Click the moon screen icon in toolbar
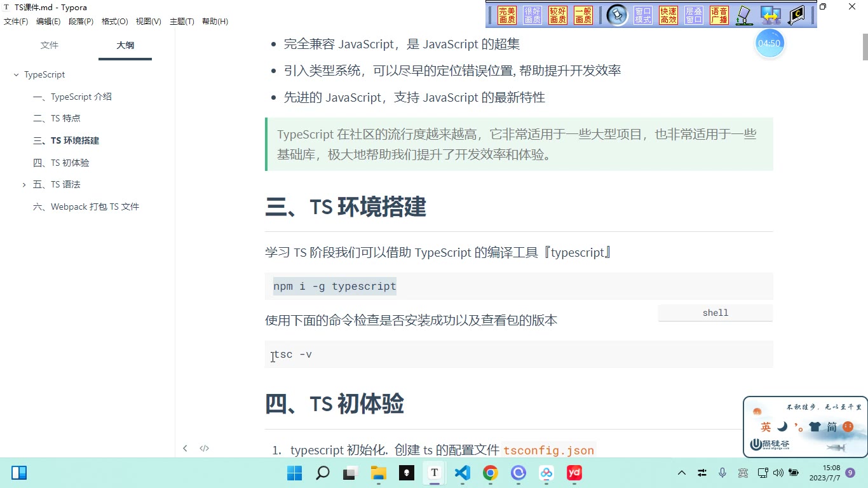The width and height of the screenshot is (868, 488). (x=796, y=15)
